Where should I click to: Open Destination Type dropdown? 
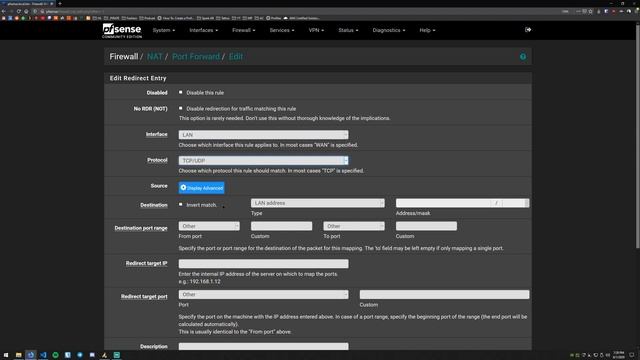coord(318,203)
